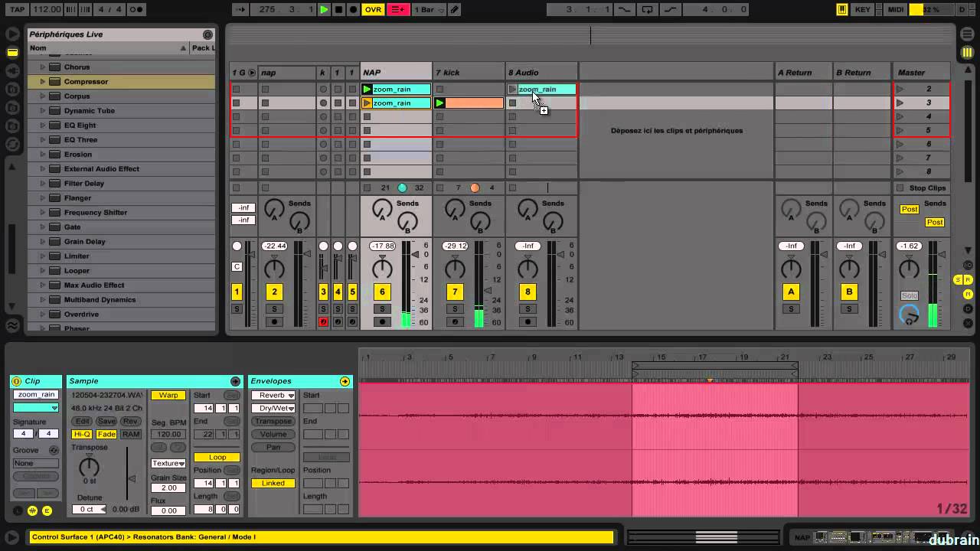This screenshot has width=980, height=551.
Task: Select the A Return track header
Action: click(x=803, y=72)
